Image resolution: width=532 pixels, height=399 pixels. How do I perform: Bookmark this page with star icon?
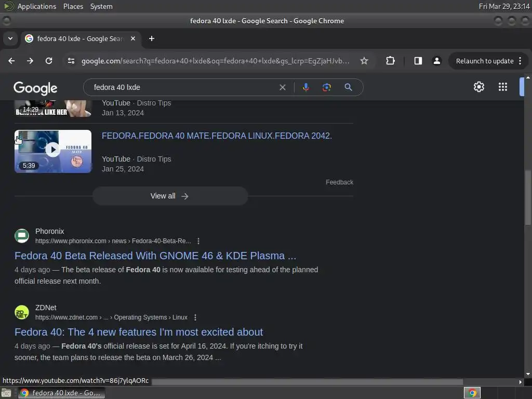(364, 61)
